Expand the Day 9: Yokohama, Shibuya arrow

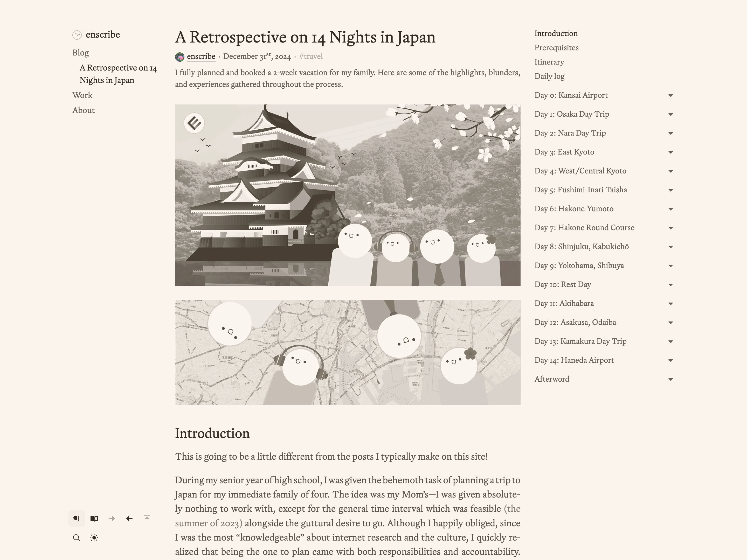[x=671, y=266]
